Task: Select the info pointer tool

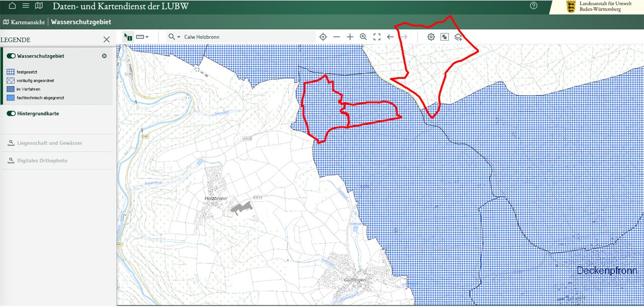Action: [128, 37]
